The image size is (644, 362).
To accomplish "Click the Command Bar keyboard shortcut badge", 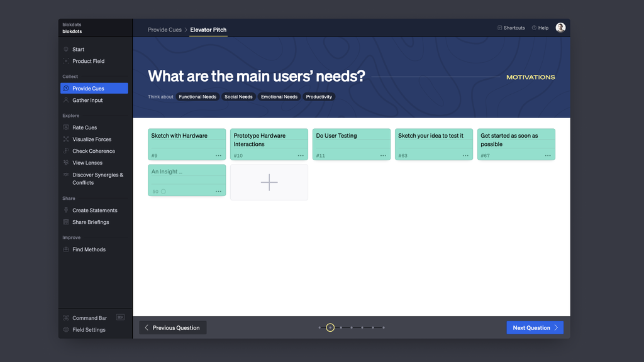I will coord(120,317).
